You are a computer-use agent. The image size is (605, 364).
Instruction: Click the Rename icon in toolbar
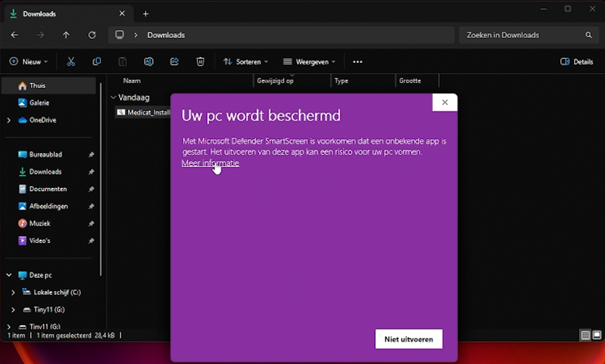coord(149,62)
